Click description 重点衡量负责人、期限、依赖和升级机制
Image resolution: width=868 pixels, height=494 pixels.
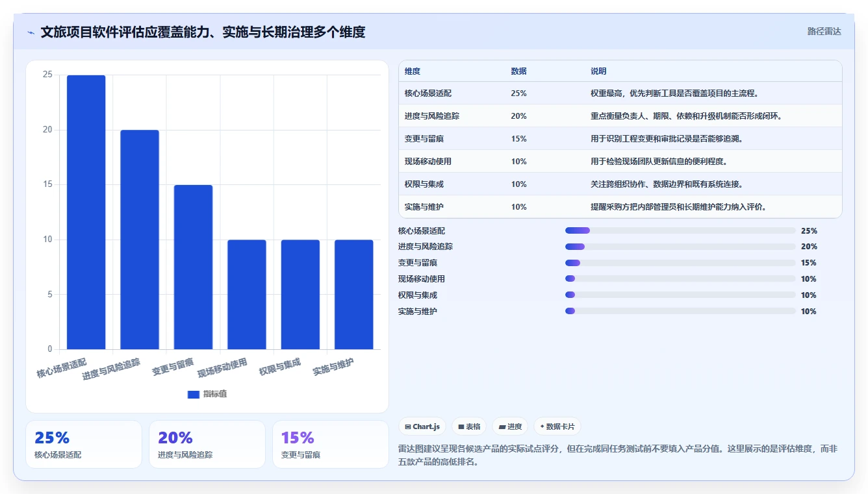point(686,116)
